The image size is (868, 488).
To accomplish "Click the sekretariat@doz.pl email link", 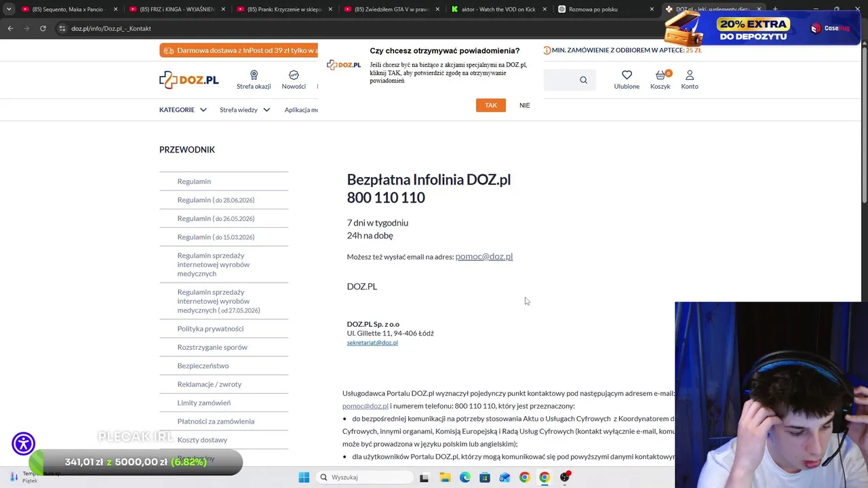I will [372, 343].
